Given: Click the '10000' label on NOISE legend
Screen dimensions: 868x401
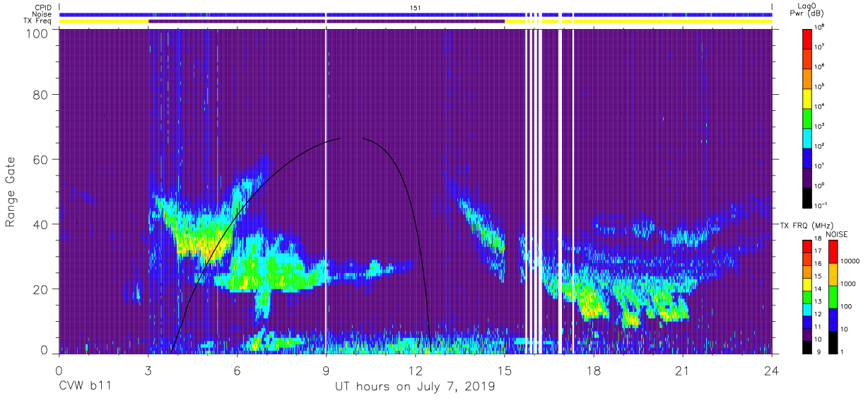Looking at the screenshot, I should point(850,262).
